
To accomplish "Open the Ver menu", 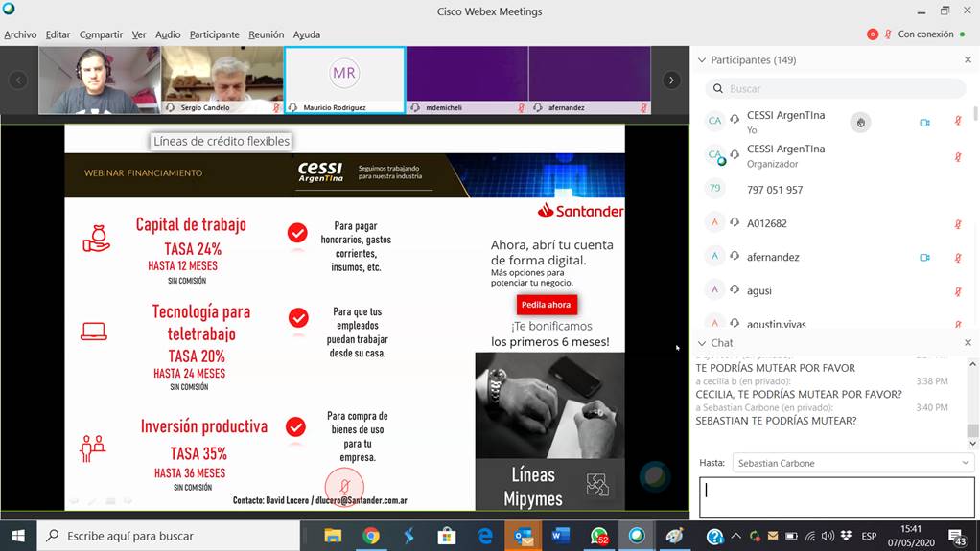I will [139, 34].
